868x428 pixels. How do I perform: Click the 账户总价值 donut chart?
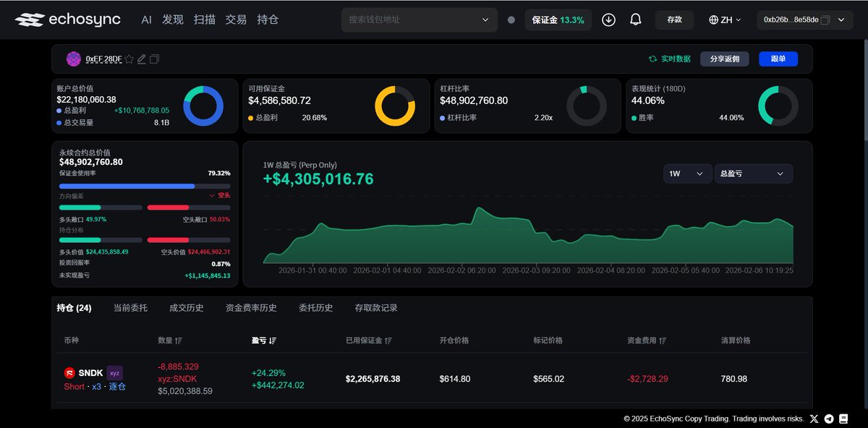tap(203, 106)
